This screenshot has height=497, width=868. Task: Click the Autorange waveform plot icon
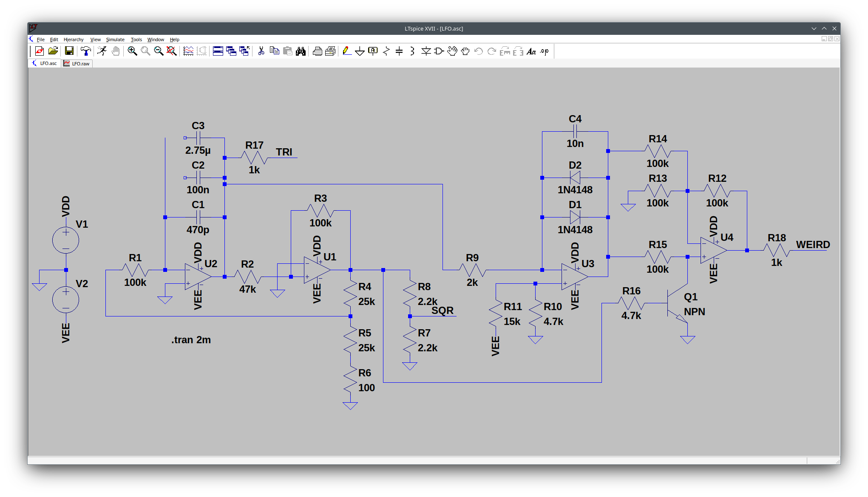(x=188, y=51)
